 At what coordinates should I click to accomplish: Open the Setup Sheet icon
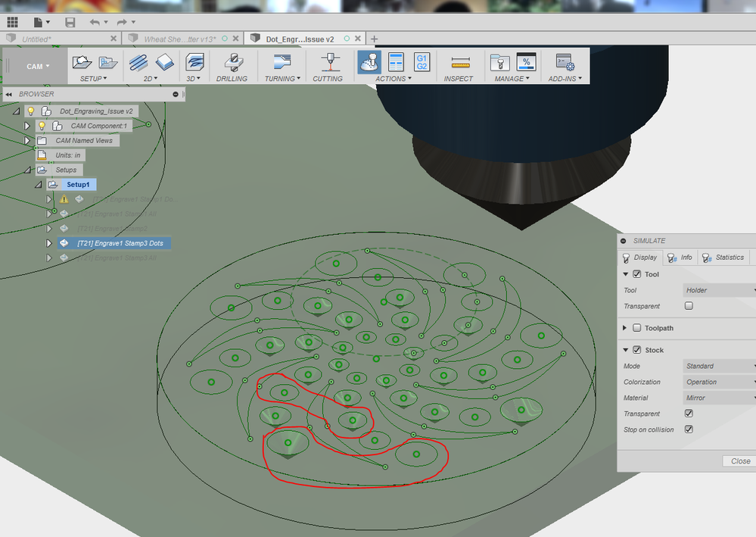click(396, 62)
